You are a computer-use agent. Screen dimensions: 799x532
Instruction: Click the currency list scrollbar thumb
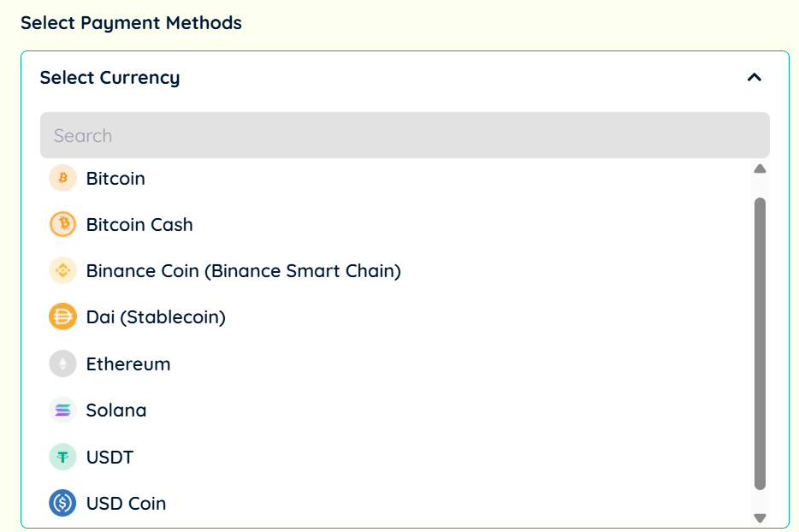pos(760,342)
